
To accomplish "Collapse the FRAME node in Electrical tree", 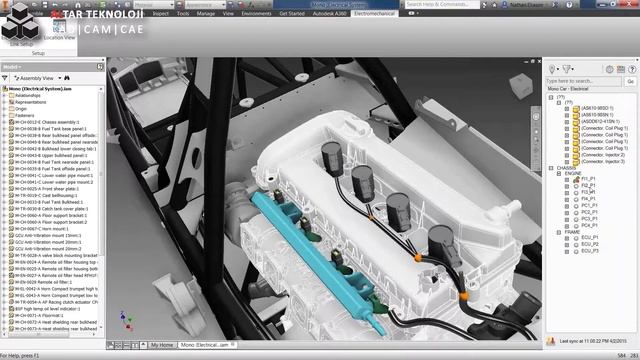I will 559,232.
